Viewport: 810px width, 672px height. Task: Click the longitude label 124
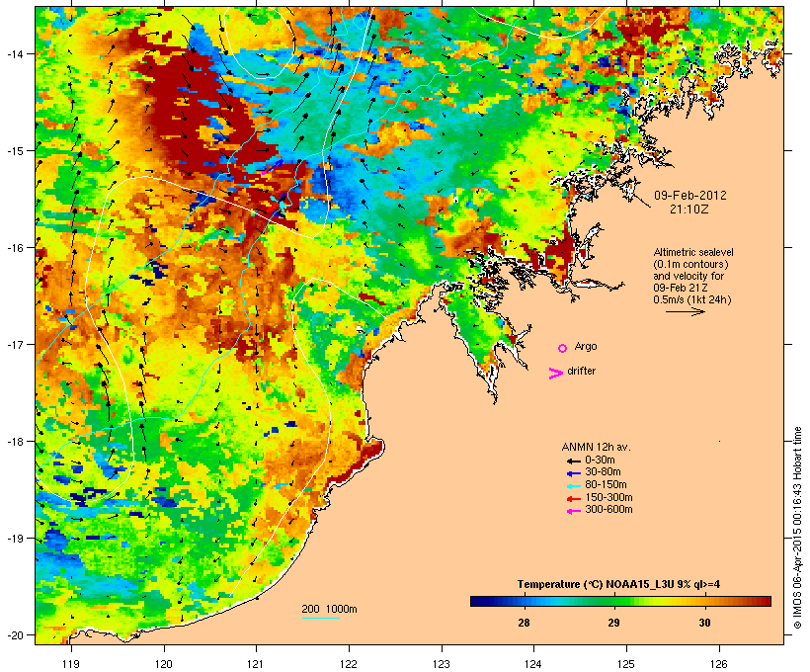point(533,664)
